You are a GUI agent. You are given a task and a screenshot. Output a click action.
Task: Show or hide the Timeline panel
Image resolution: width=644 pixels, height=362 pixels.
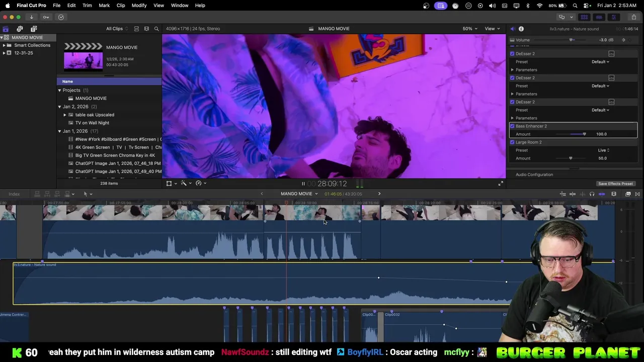pos(599,17)
